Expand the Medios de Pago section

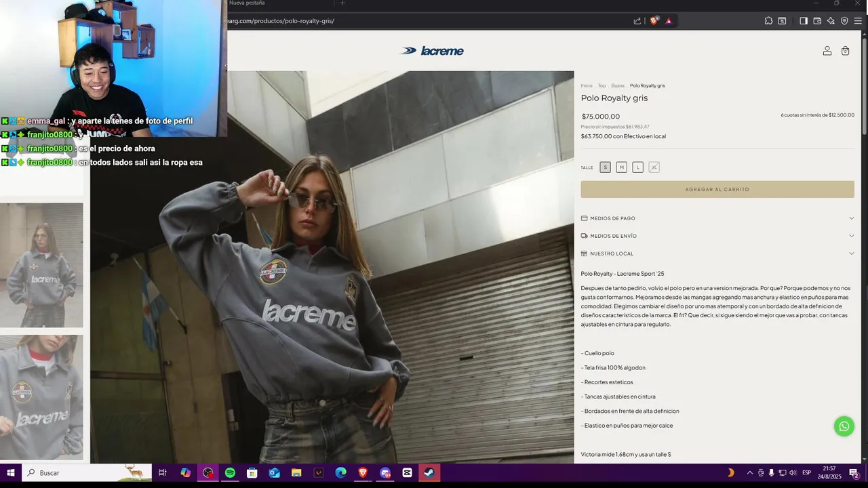(717, 218)
